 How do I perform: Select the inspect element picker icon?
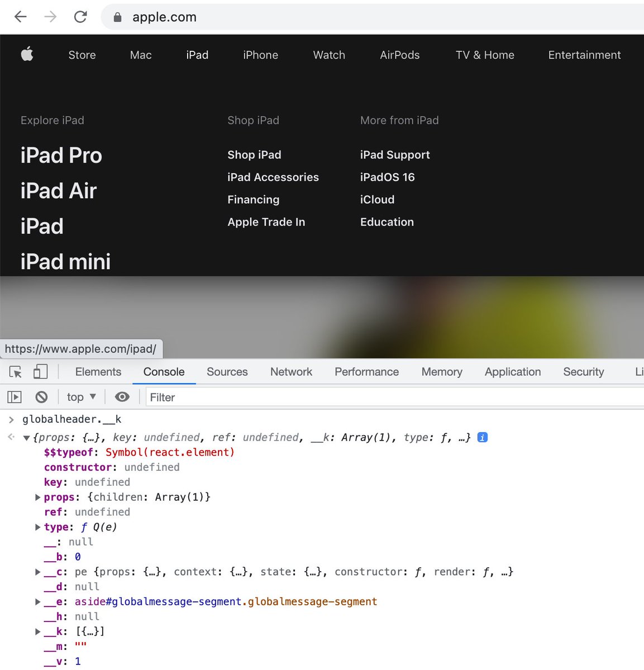pyautogui.click(x=16, y=372)
